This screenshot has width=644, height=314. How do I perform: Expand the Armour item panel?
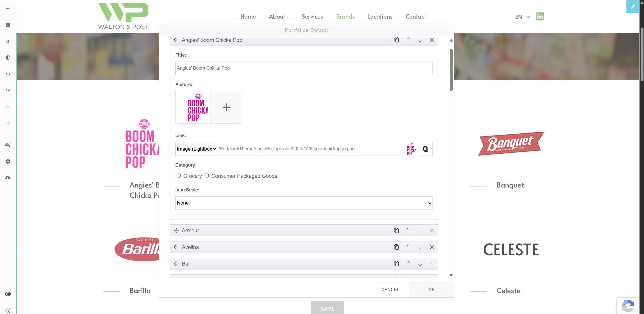click(x=304, y=230)
